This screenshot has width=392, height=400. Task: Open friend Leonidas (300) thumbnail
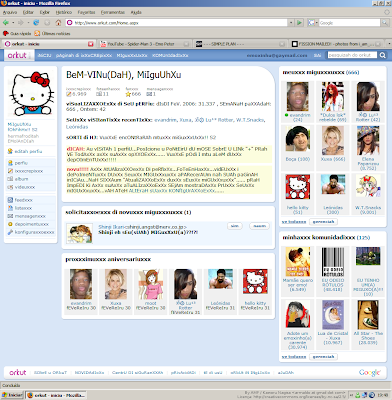click(333, 184)
